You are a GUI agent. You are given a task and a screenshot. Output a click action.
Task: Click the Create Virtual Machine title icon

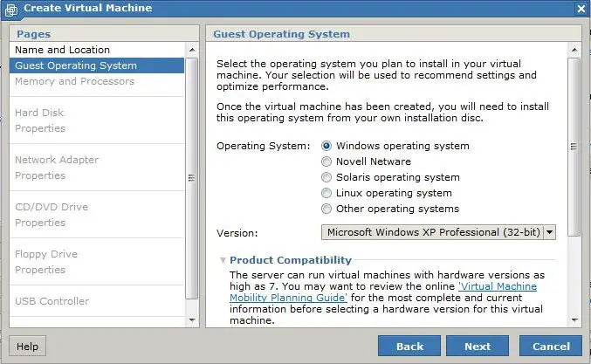[x=11, y=10]
